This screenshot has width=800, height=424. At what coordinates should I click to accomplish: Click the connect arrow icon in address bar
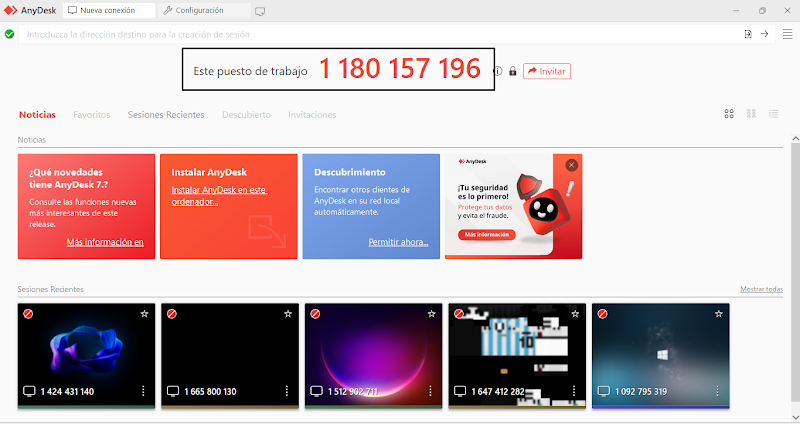764,34
